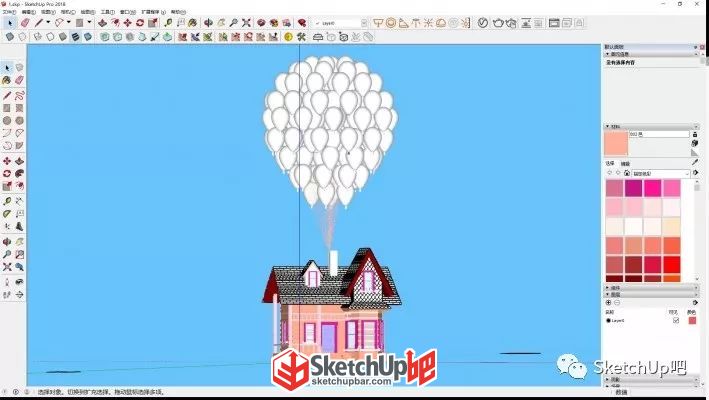The image size is (709, 400).
Task: Select the Push/Pull tool in the top toolbar
Action: [103, 23]
